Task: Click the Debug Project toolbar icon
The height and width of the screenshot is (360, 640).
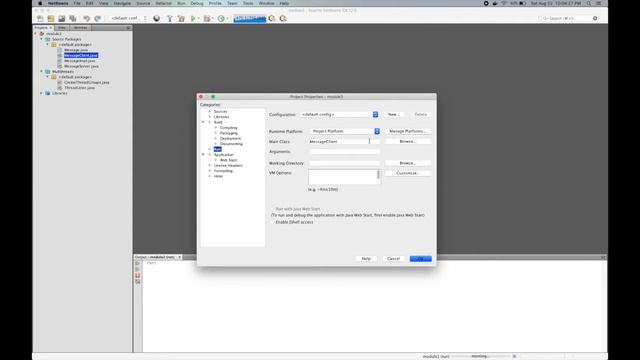Action: (207, 18)
